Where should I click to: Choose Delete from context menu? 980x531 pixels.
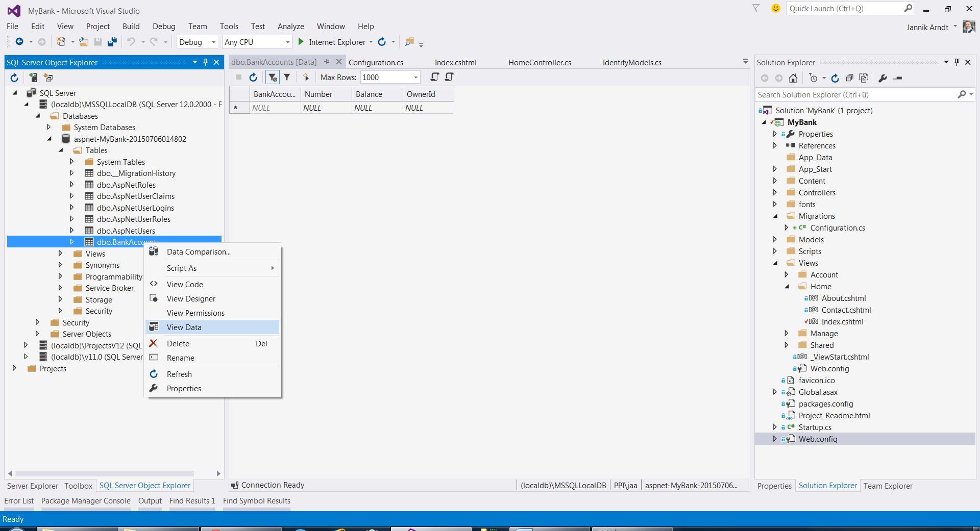213,343
